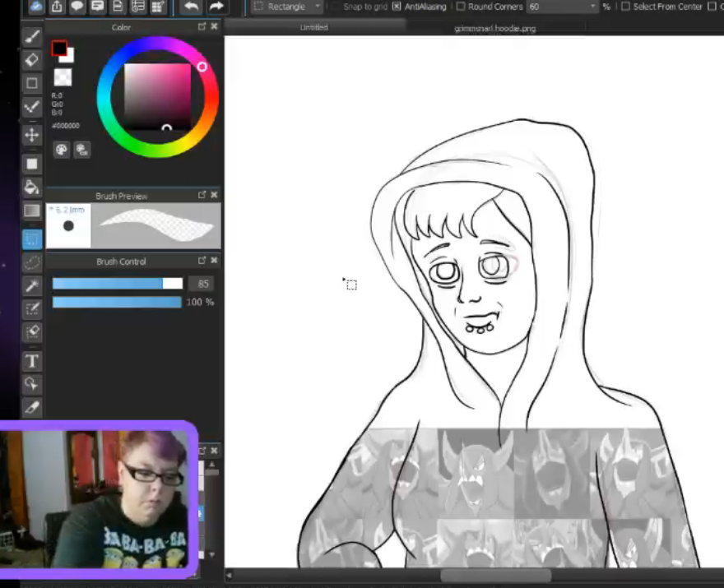Select the Operation tool
The image size is (724, 588).
(x=32, y=384)
